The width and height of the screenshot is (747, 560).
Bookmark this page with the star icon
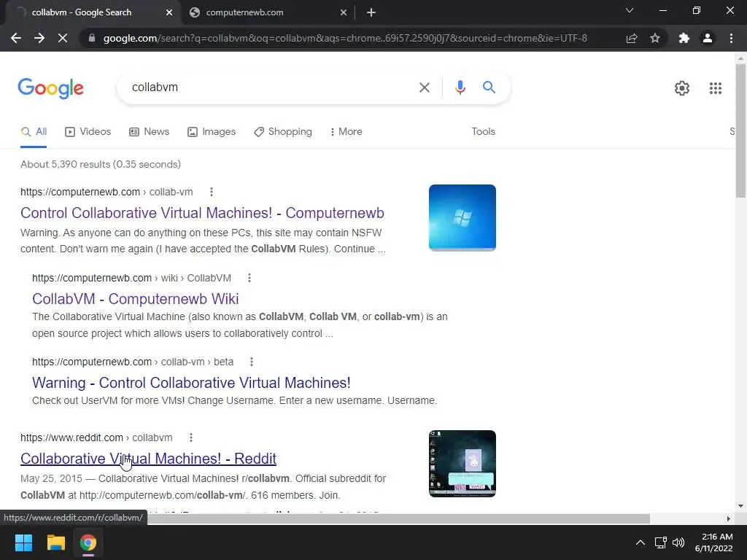[655, 38]
